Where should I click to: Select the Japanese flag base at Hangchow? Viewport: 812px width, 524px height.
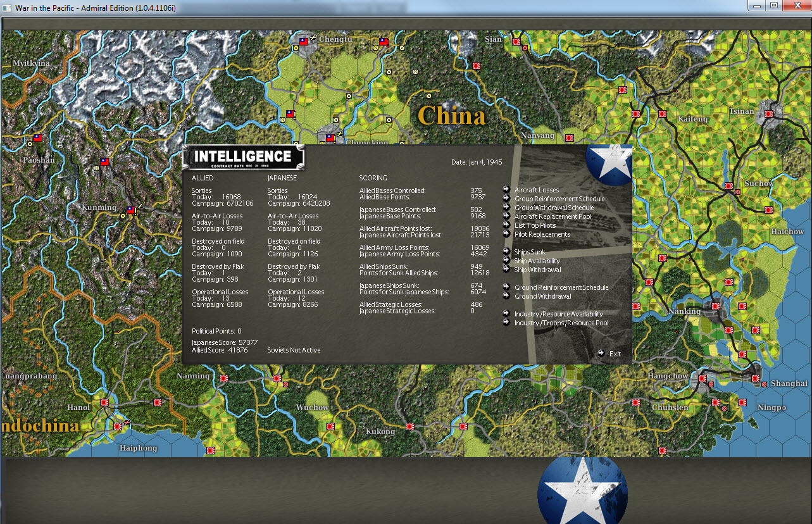[702, 378]
